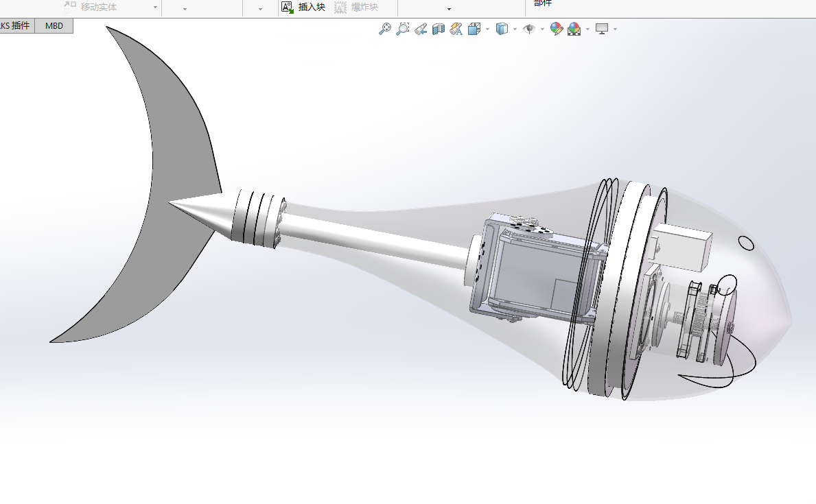The height and width of the screenshot is (504, 816).
Task: Toggle Hide/Show Items eye icon
Action: [528, 29]
